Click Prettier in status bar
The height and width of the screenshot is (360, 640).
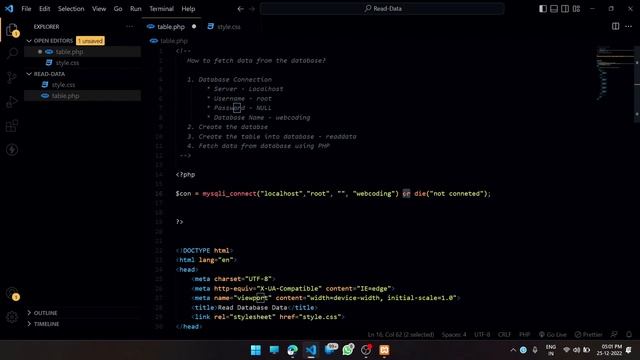tap(588, 334)
